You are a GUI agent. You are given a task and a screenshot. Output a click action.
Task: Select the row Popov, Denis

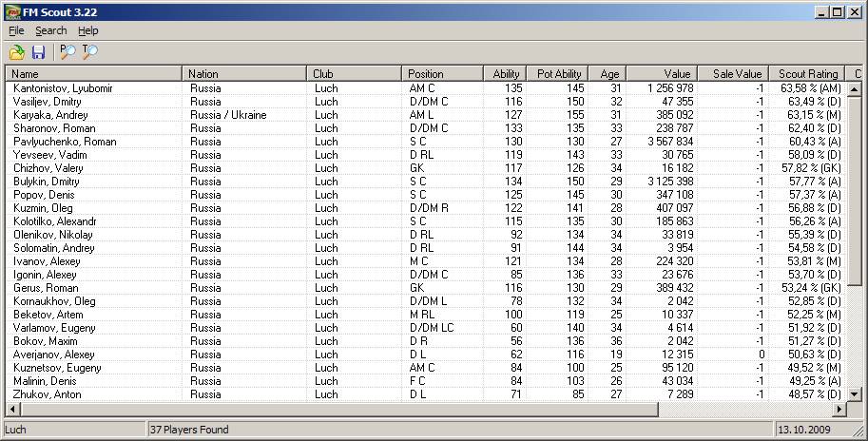[x=426, y=194]
